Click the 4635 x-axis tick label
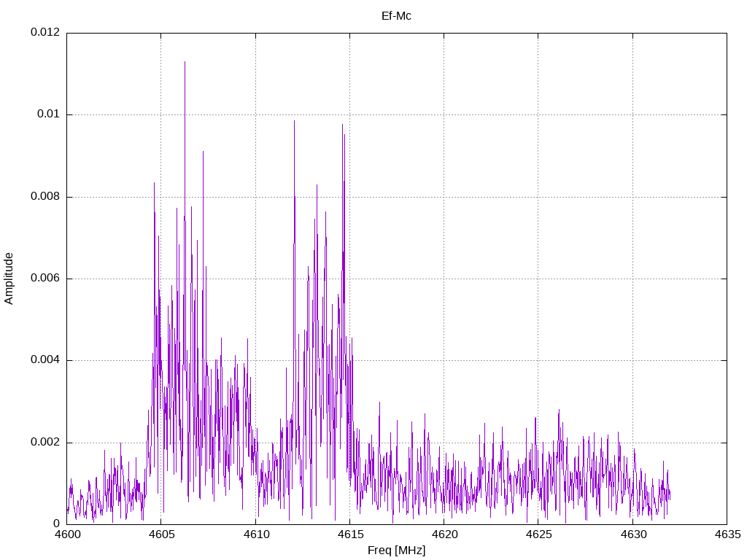Viewport: 747px width, 560px height. [727, 534]
